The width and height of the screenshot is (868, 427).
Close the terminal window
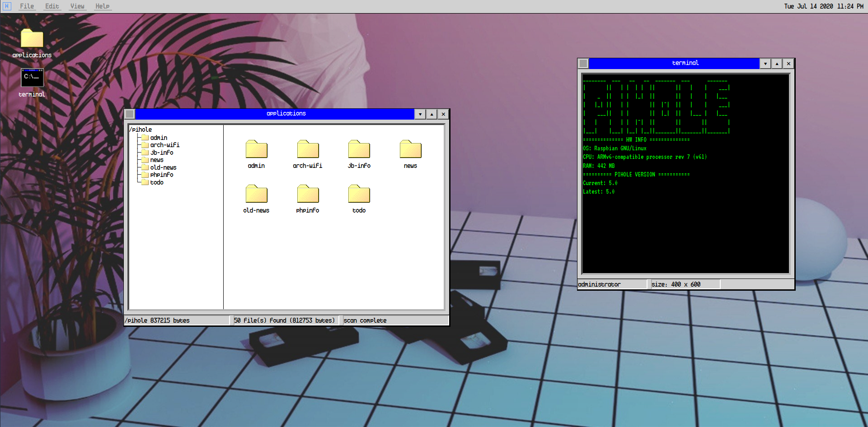point(788,64)
